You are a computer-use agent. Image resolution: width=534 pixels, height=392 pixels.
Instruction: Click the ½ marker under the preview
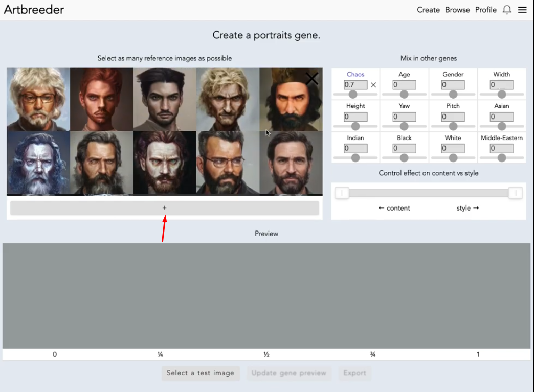tap(266, 354)
